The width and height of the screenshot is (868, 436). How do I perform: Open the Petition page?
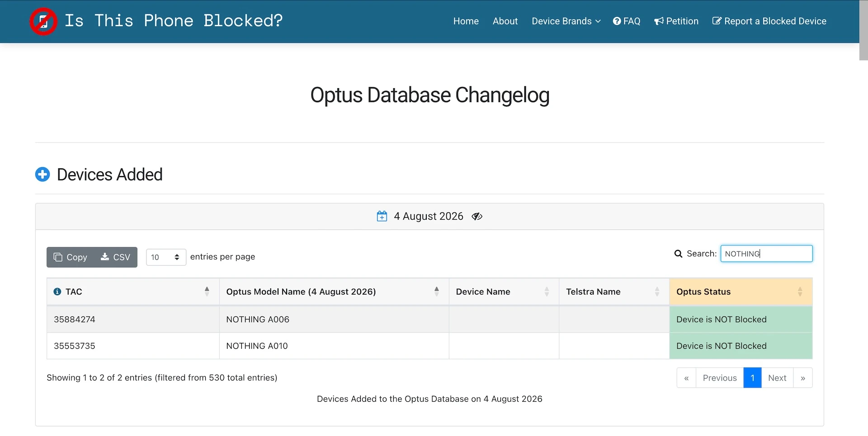coord(676,21)
